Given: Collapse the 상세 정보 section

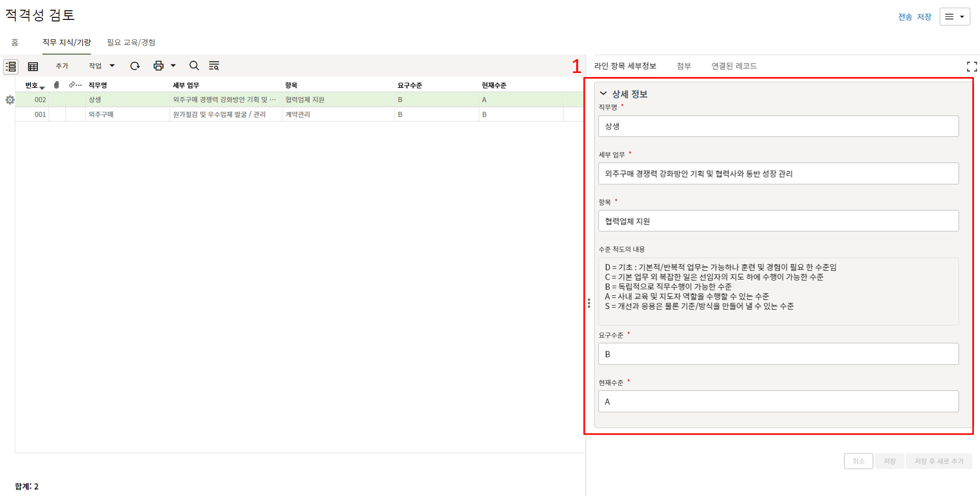Looking at the screenshot, I should (x=603, y=94).
